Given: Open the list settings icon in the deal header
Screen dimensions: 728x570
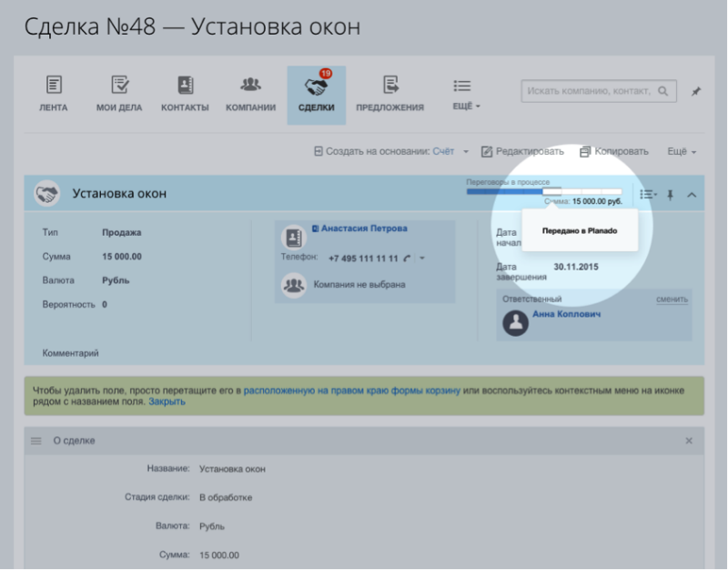Looking at the screenshot, I should (648, 194).
